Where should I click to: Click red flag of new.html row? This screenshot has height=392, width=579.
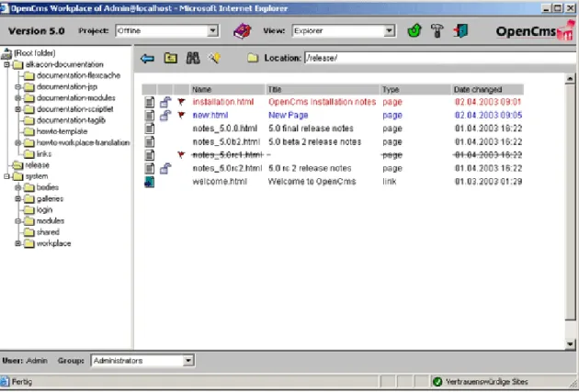point(181,115)
